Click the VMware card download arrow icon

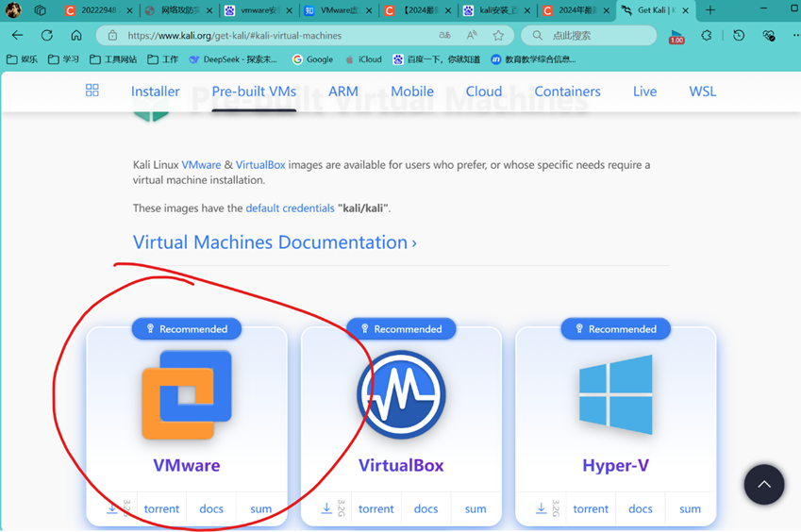tap(112, 508)
